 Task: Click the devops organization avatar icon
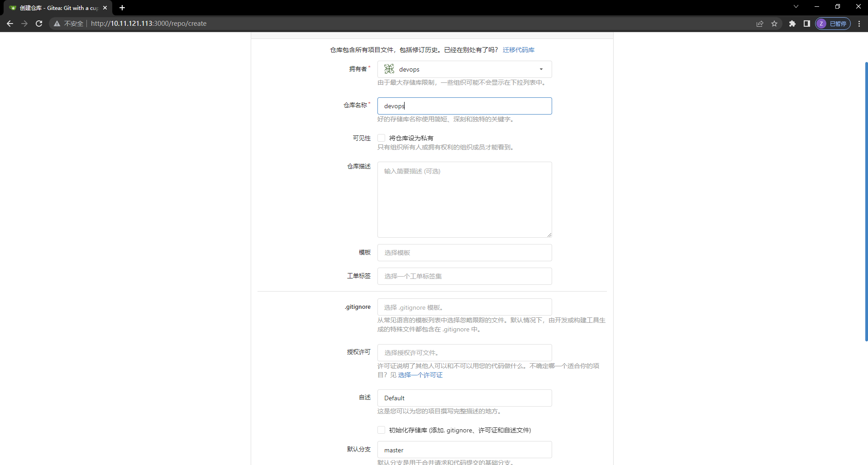pyautogui.click(x=388, y=69)
